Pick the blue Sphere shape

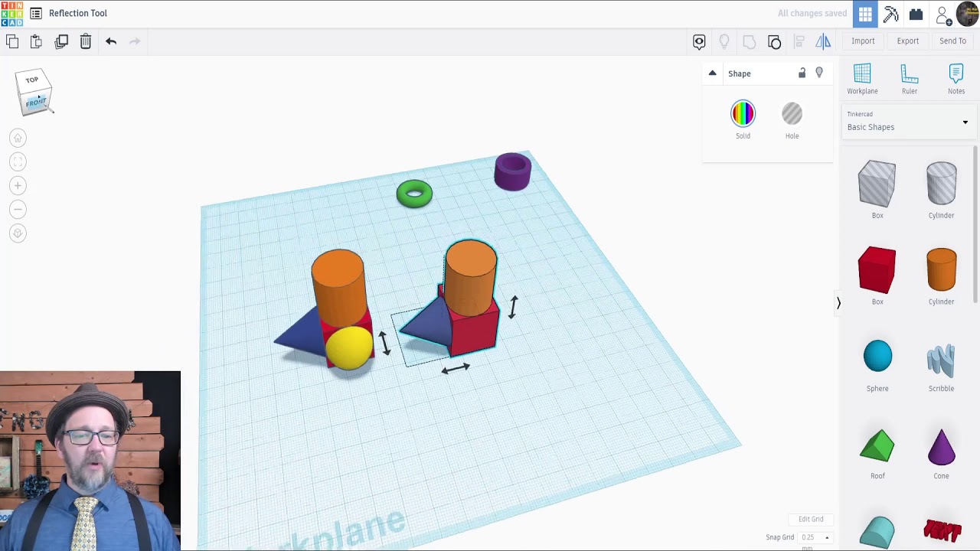[x=877, y=357]
